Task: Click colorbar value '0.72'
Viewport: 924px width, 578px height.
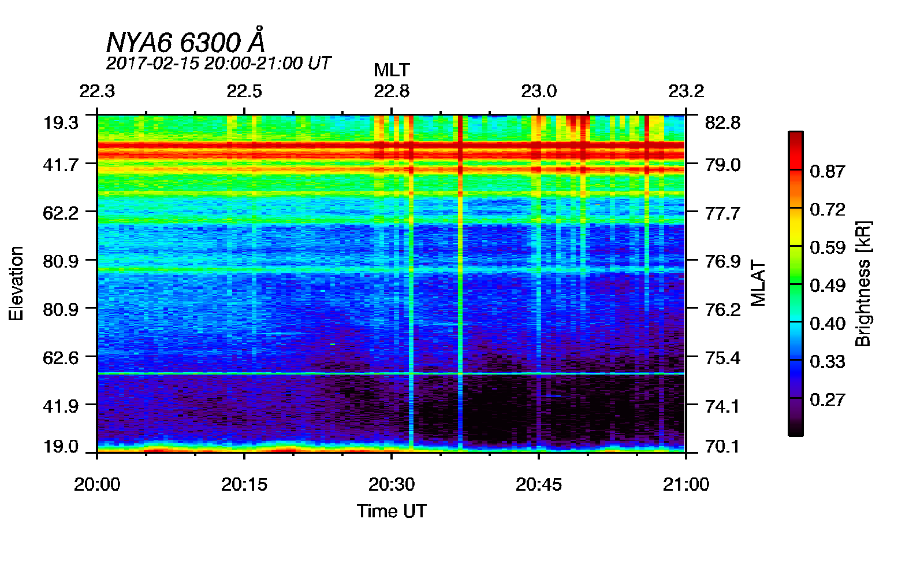Action: click(x=827, y=209)
